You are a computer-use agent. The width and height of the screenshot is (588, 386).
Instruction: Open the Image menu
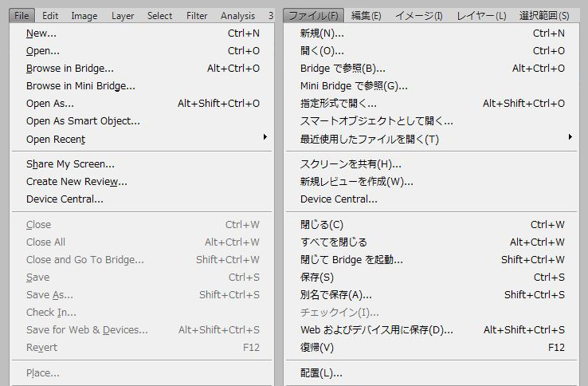pos(84,16)
